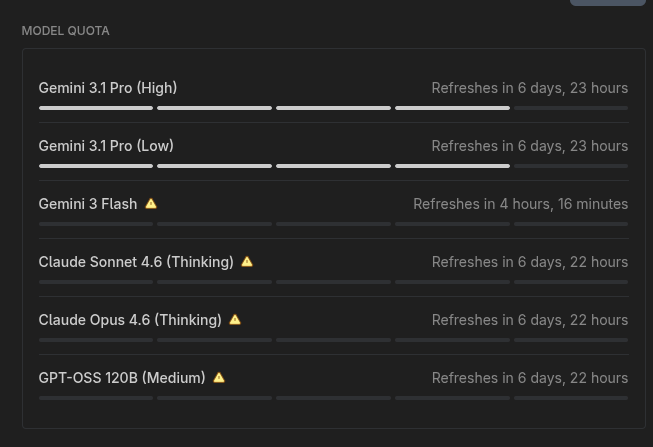Click the Claude Opus 4.6 quota progress bar
This screenshot has height=447, width=653.
(x=333, y=340)
